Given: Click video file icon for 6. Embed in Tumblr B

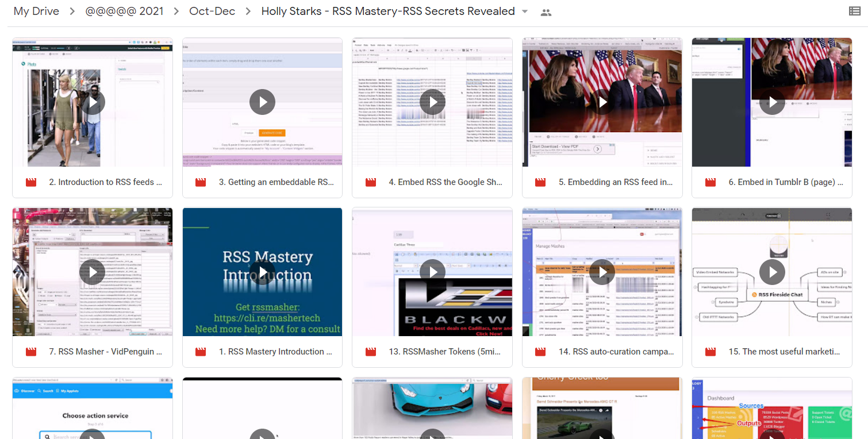Looking at the screenshot, I should pos(710,182).
